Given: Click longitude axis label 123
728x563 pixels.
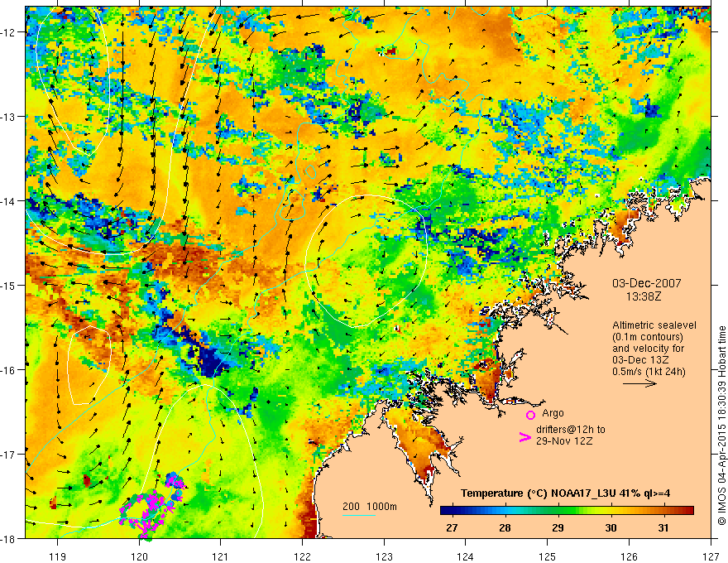Looking at the screenshot, I should pos(385,556).
